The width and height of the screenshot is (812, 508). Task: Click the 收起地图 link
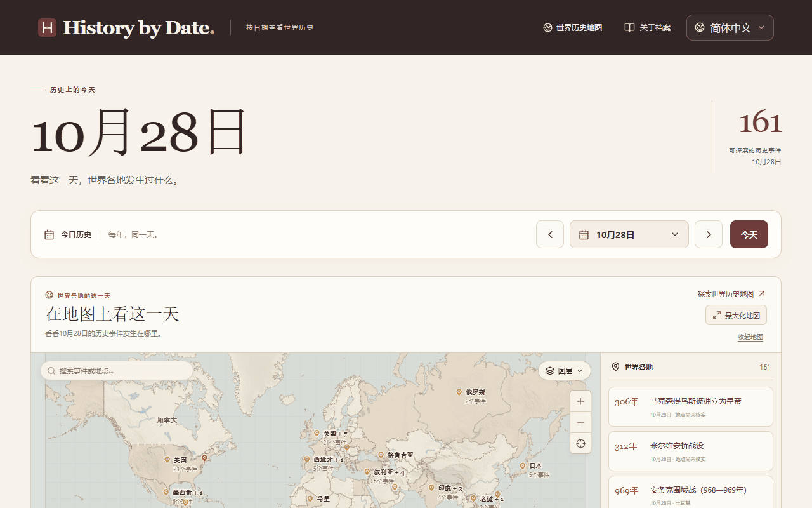coord(750,337)
